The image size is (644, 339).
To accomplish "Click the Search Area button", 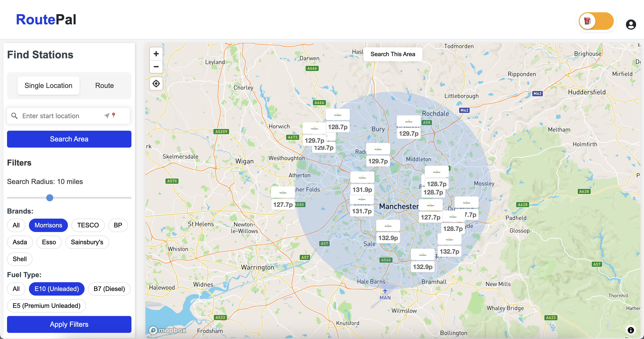I will pos(69,139).
